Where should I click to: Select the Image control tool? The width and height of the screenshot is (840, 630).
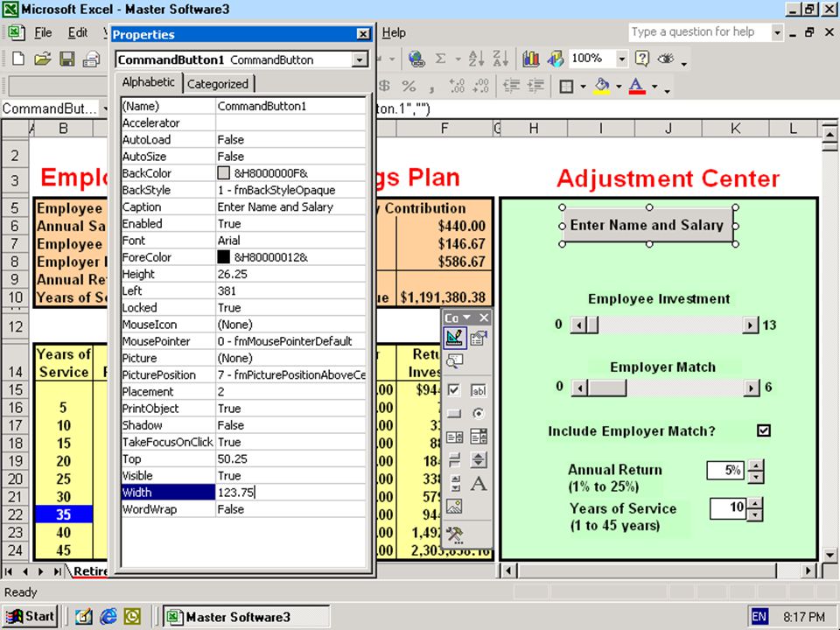[x=454, y=507]
